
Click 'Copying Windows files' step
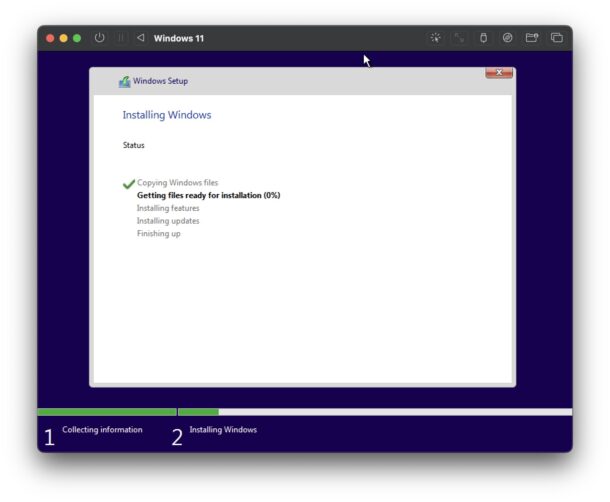tap(177, 183)
